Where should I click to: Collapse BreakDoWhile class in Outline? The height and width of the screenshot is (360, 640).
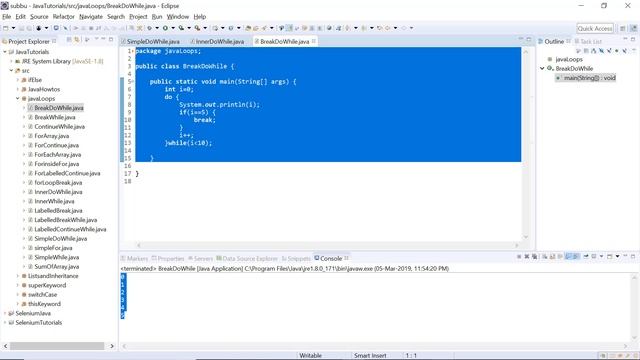point(542,69)
